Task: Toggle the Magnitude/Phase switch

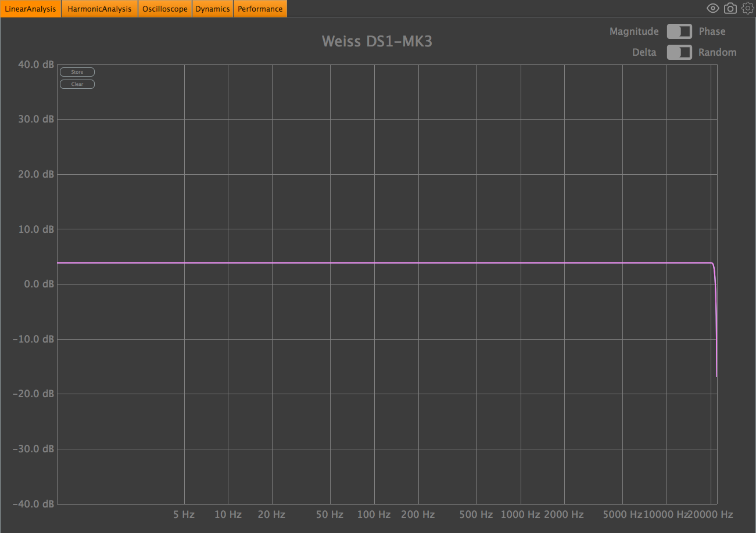Action: [x=679, y=31]
